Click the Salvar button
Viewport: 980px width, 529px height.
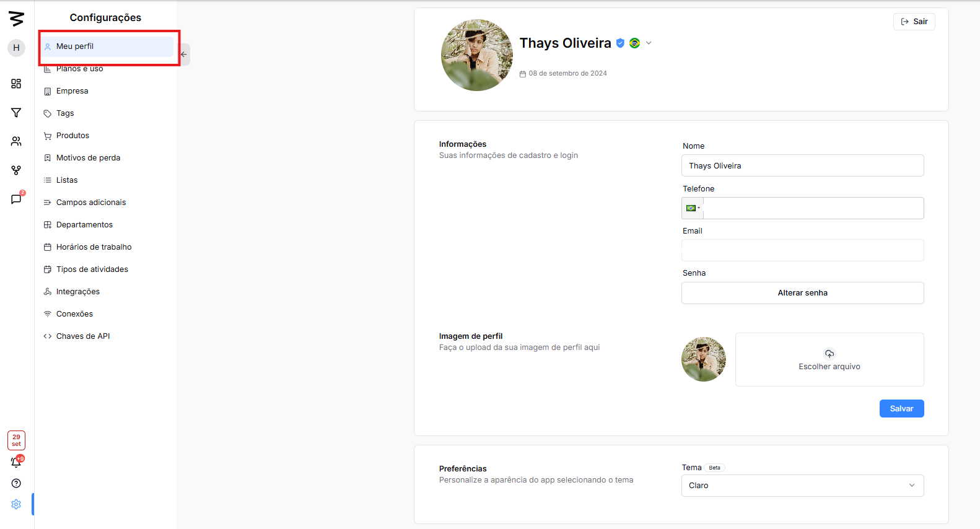pos(901,409)
